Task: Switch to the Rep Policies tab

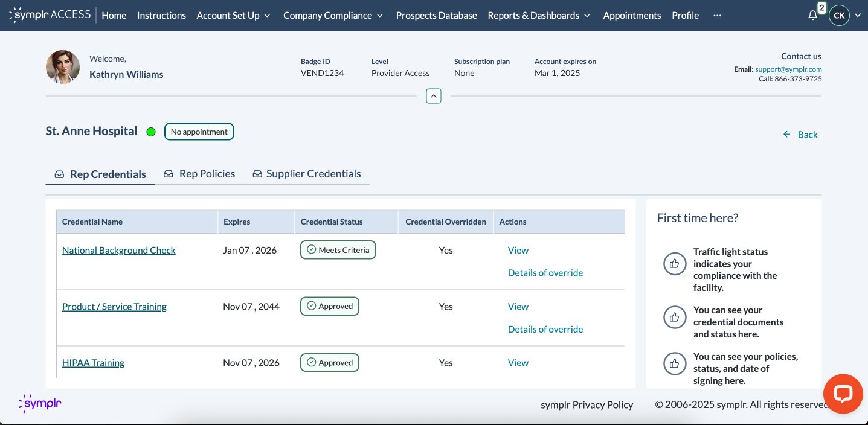Action: [199, 174]
